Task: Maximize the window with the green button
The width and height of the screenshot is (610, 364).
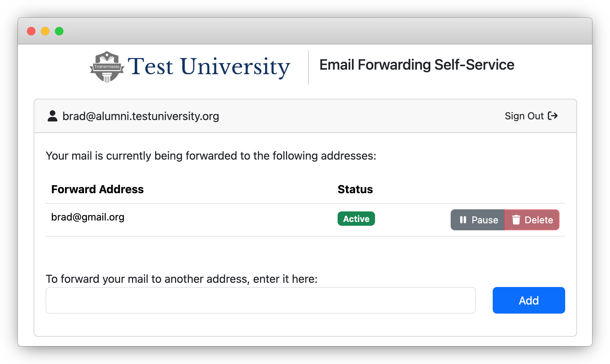Action: click(59, 31)
